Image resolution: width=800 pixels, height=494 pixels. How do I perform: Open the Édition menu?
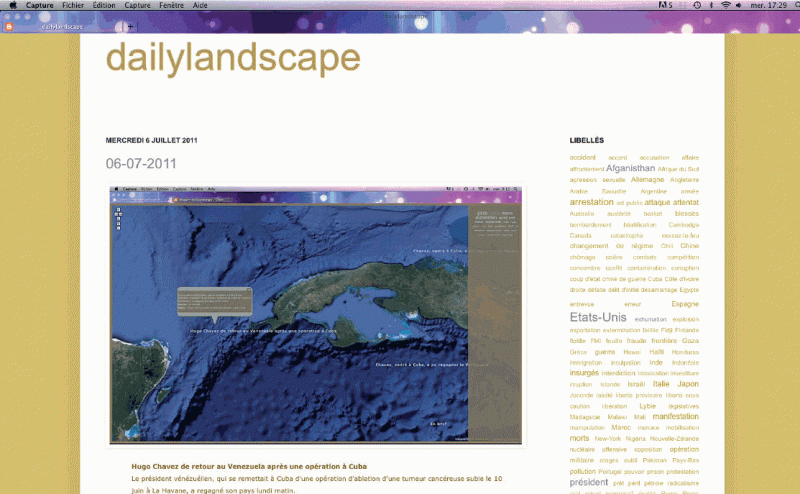point(104,5)
